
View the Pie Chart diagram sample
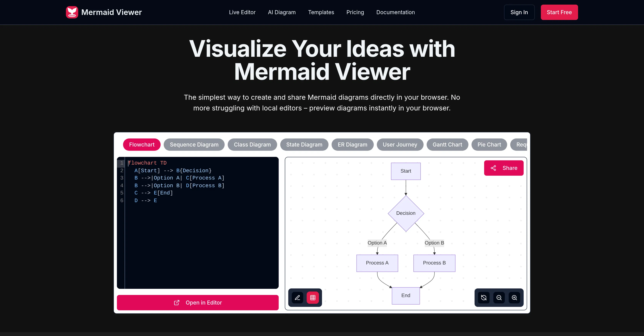(489, 145)
